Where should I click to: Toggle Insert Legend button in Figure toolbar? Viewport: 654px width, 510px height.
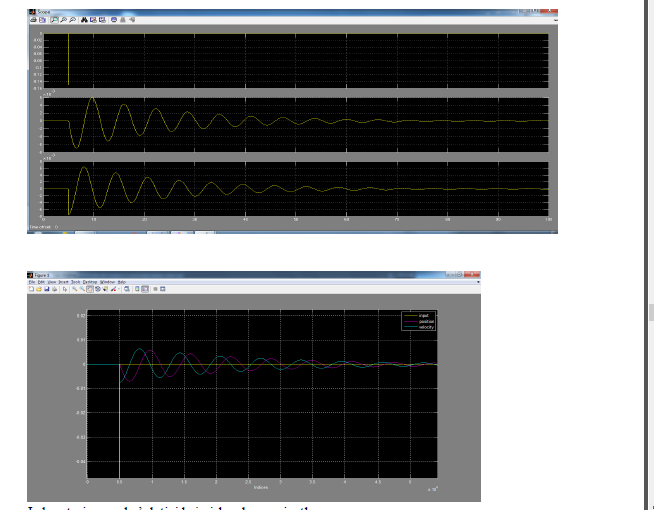coord(145,289)
